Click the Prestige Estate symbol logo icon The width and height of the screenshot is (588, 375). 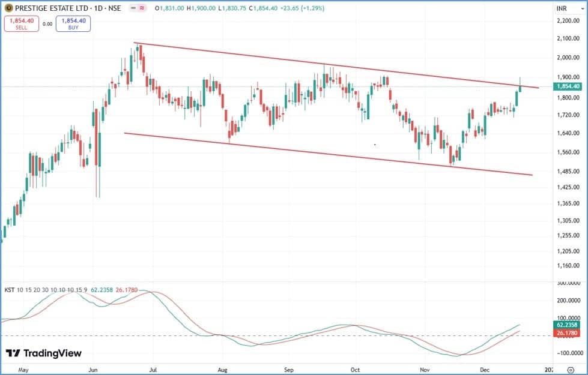(x=8, y=9)
